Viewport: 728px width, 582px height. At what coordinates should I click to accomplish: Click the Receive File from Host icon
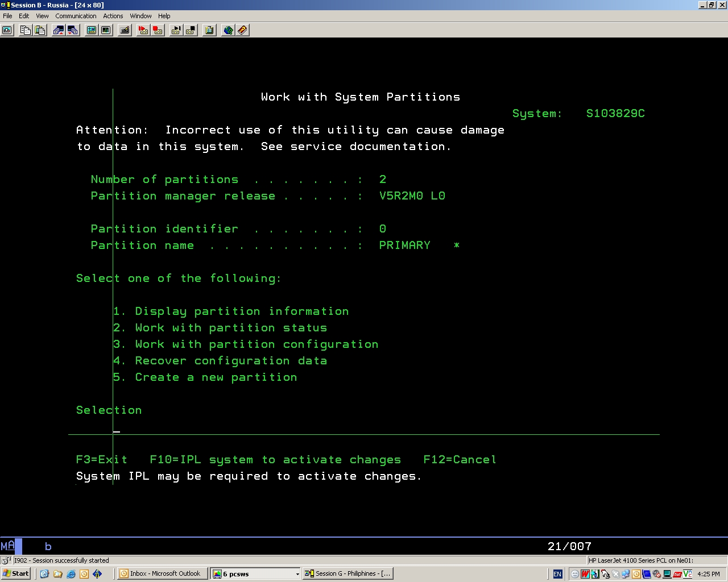(73, 30)
